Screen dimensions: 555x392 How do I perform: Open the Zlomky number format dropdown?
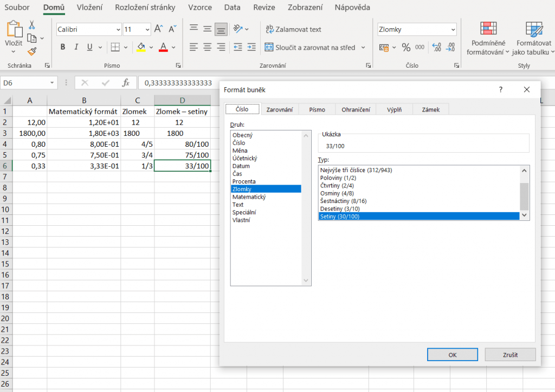453,29
